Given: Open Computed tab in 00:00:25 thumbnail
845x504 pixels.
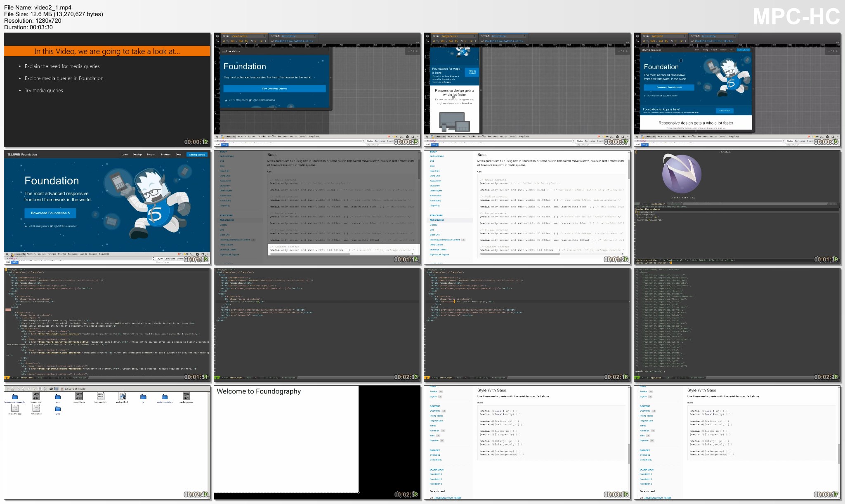Looking at the screenshot, I should coord(380,141).
